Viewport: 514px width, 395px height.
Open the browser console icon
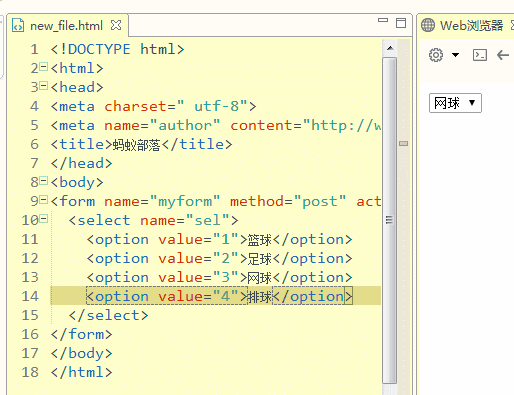pyautogui.click(x=480, y=55)
